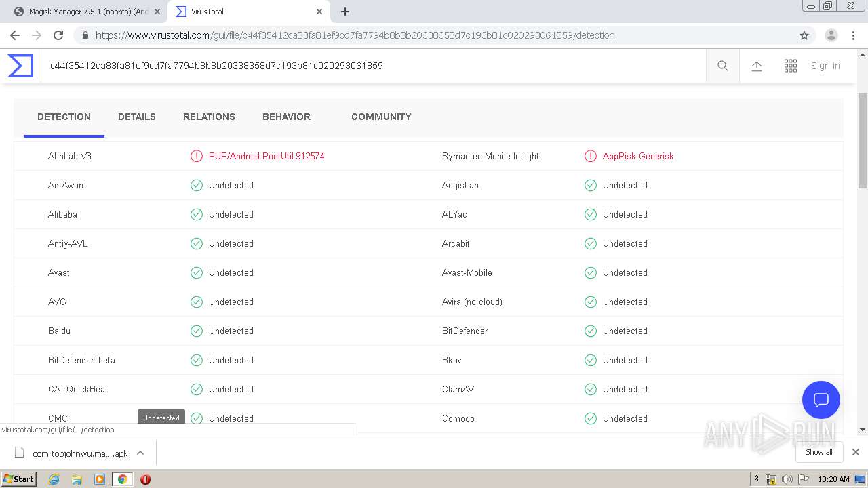The width and height of the screenshot is (868, 488).
Task: Bookmark this page with the star icon
Action: (804, 35)
